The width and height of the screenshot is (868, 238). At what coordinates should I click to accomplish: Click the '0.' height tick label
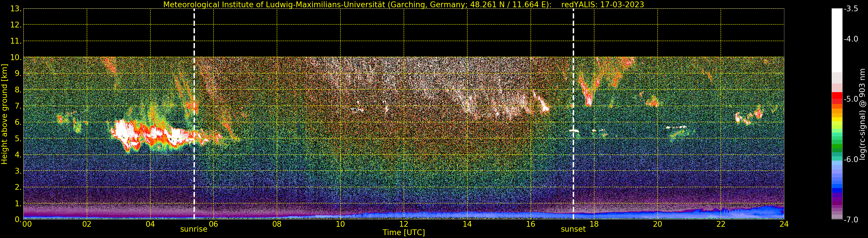click(18, 220)
